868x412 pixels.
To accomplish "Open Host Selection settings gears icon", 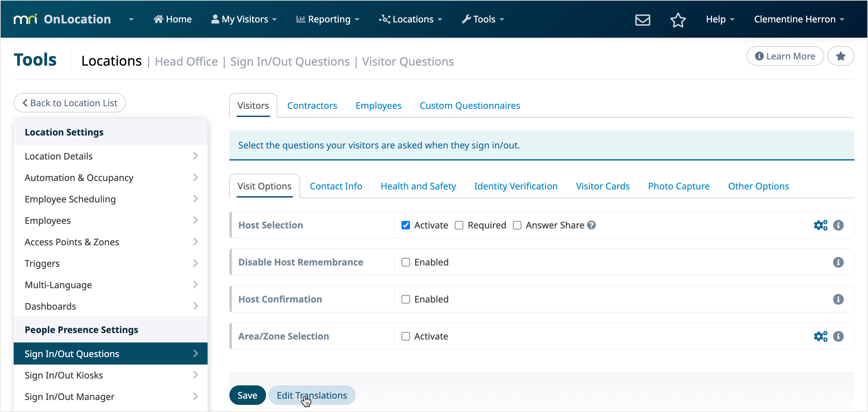I will click(x=820, y=225).
